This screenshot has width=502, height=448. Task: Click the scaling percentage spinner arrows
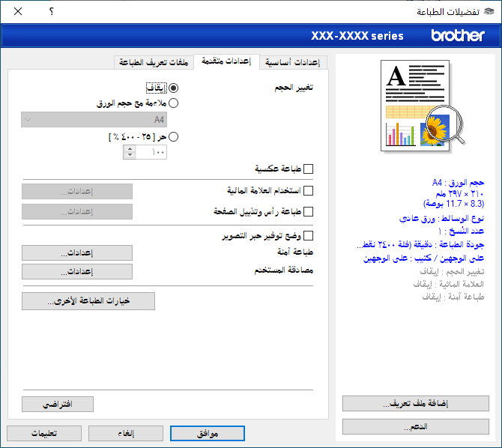(x=130, y=152)
